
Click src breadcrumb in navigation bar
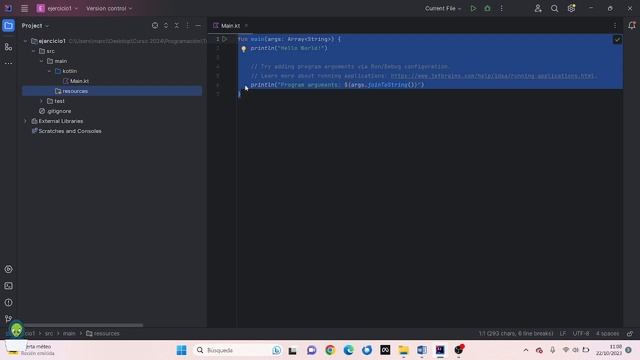click(49, 333)
